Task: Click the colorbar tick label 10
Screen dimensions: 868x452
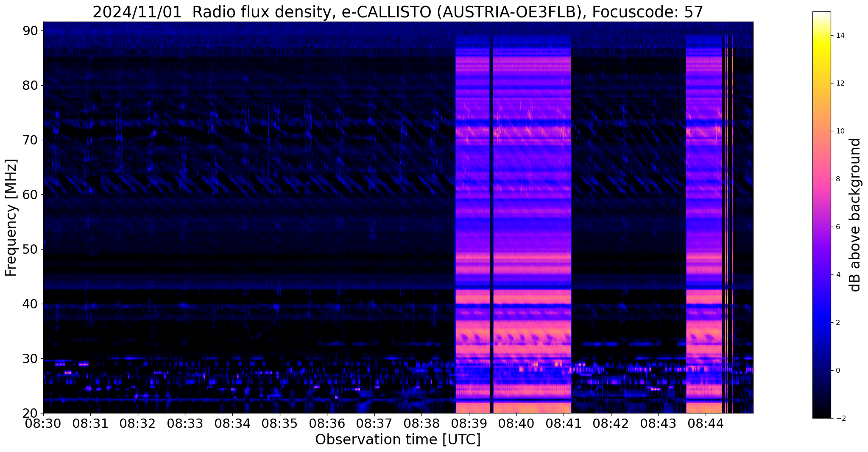Action: click(840, 131)
